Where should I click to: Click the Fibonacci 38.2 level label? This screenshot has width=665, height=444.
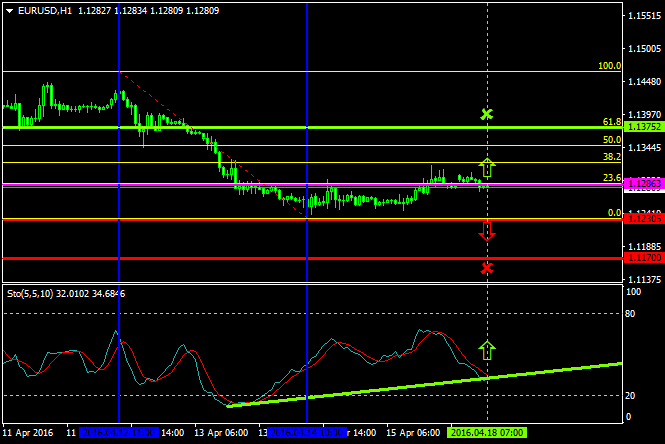pyautogui.click(x=612, y=157)
